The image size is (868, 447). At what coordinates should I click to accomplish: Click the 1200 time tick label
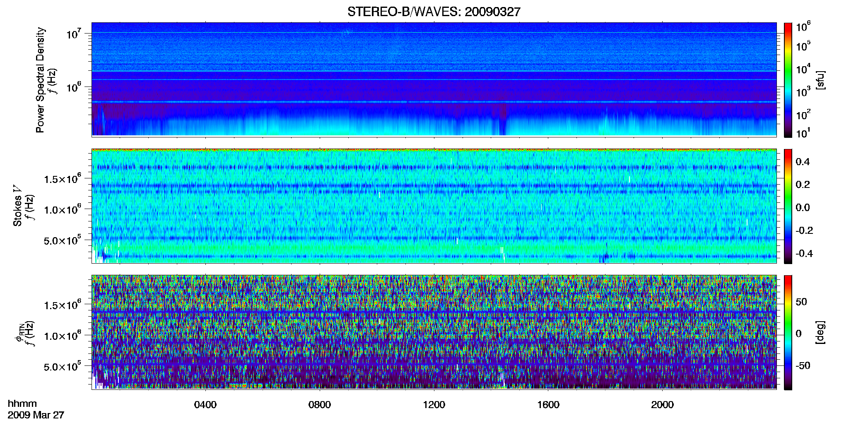(434, 404)
